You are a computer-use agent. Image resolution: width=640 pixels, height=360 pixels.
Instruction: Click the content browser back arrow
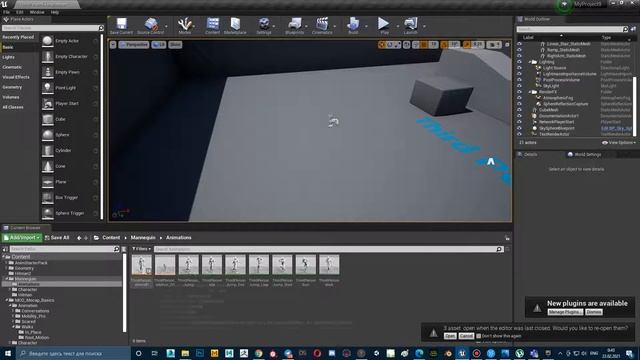(x=79, y=238)
